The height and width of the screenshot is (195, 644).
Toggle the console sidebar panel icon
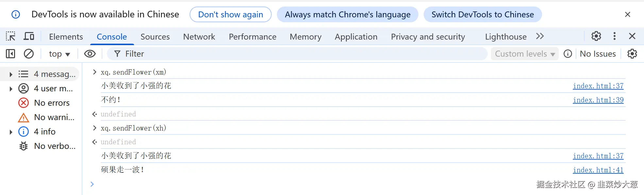(x=10, y=54)
